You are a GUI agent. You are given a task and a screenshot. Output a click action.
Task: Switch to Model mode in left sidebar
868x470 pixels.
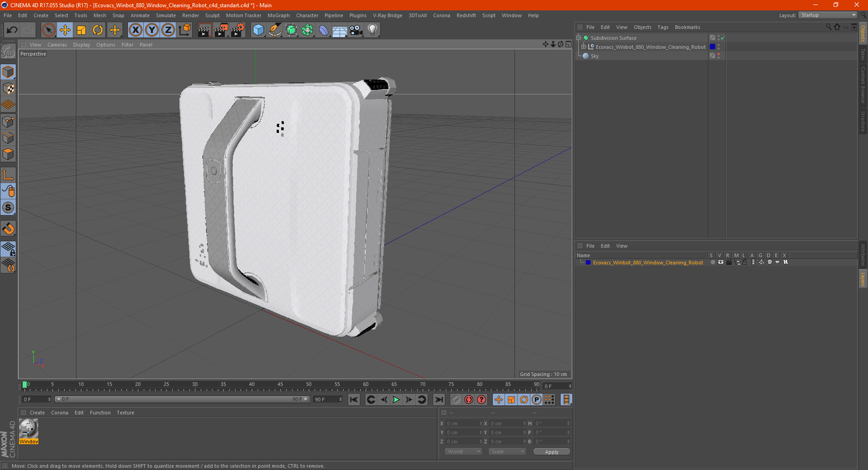pyautogui.click(x=8, y=72)
